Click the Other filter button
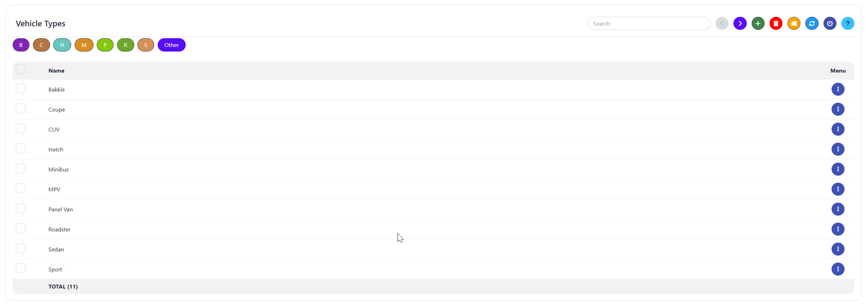The height and width of the screenshot is (305, 868). [171, 45]
